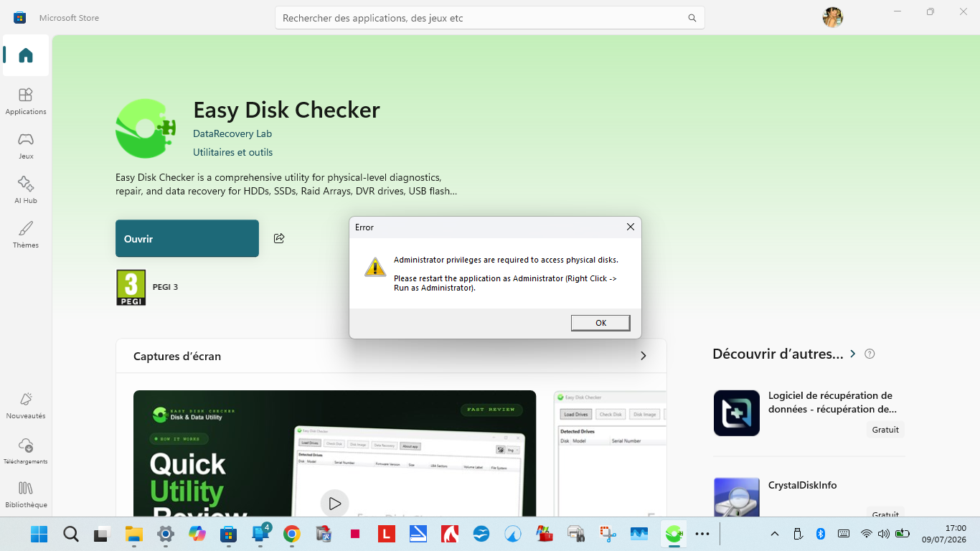The width and height of the screenshot is (980, 551).
Task: Click the "Logiciel de récupération de données" title
Action: point(832,402)
